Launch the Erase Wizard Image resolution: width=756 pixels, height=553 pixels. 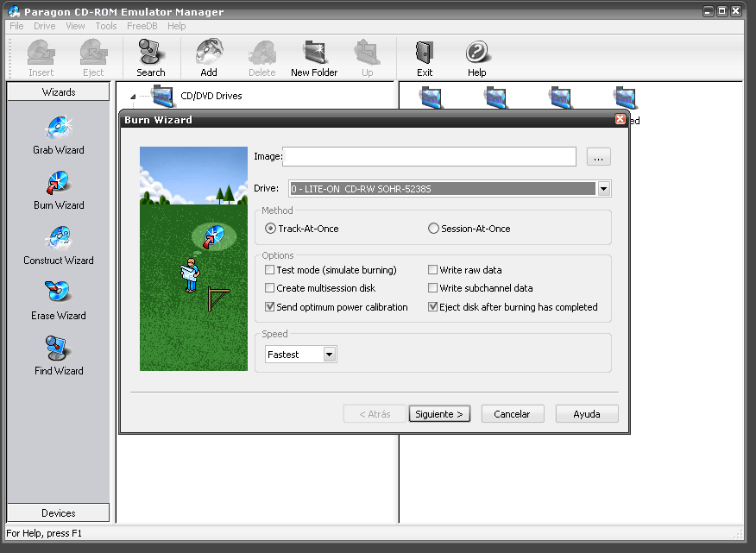coord(58,299)
